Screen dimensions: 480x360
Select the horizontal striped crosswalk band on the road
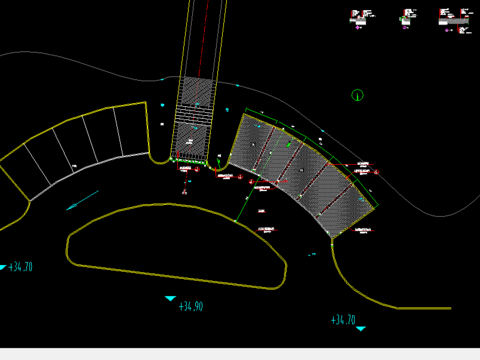click(x=194, y=114)
